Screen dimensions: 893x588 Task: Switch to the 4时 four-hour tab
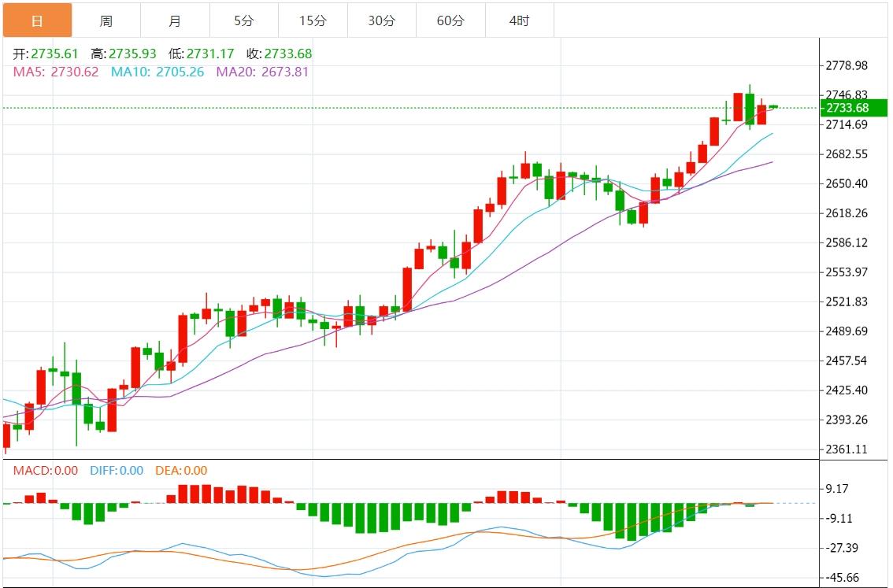[519, 20]
